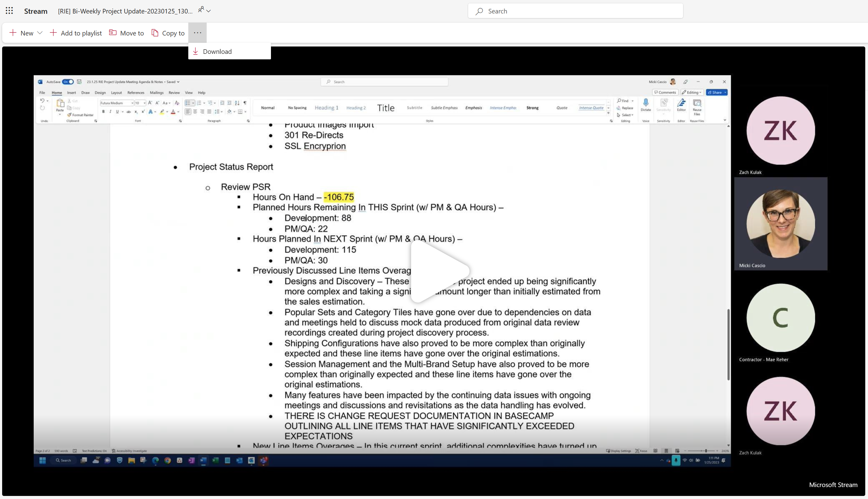Click the Reuse Files icon

[697, 103]
